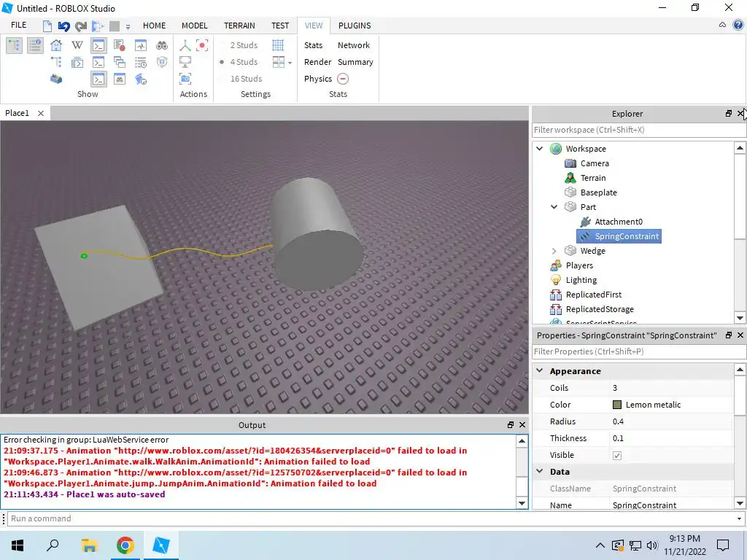
Task: Click the Lemon metalic color swatch
Action: pos(617,405)
